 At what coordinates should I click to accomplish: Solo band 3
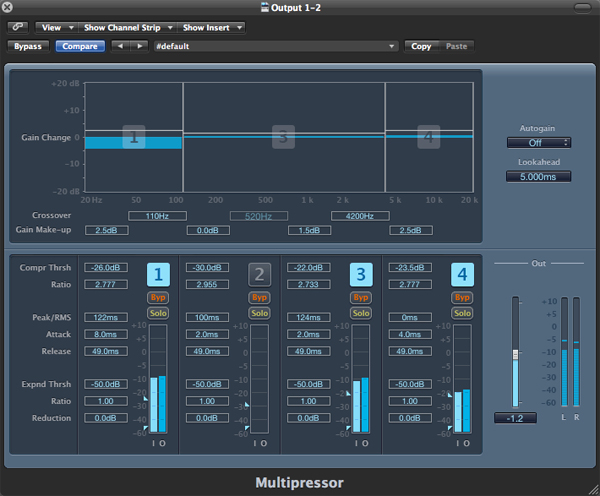coord(361,313)
